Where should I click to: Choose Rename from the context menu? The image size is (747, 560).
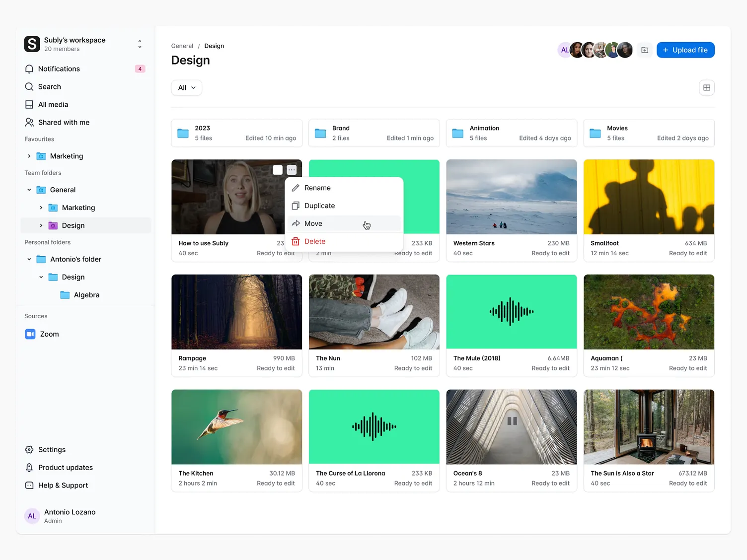point(318,188)
